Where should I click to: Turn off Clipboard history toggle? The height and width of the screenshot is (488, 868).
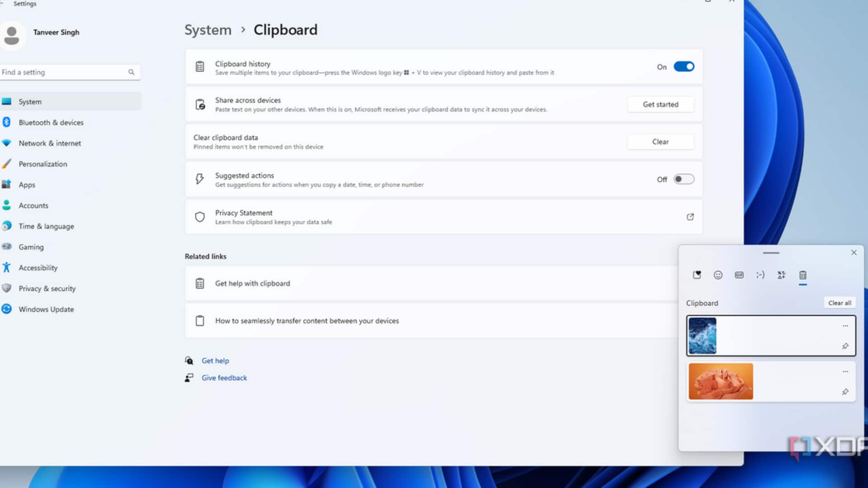pos(684,67)
